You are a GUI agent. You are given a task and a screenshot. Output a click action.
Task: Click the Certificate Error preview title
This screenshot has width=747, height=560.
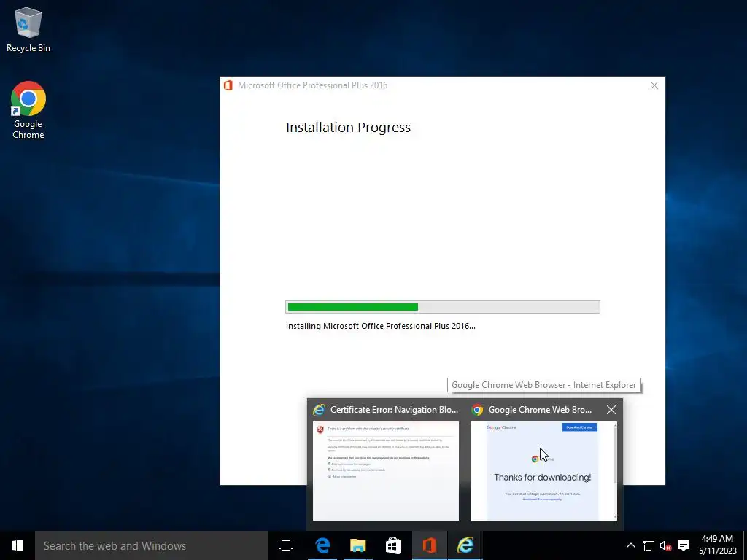(x=394, y=410)
